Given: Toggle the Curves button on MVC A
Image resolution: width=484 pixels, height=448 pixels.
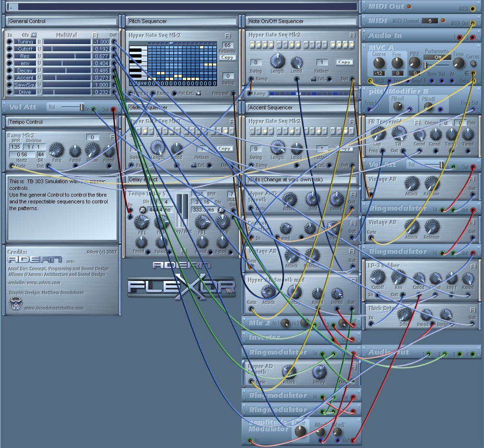Looking at the screenshot, I should [x=473, y=64].
